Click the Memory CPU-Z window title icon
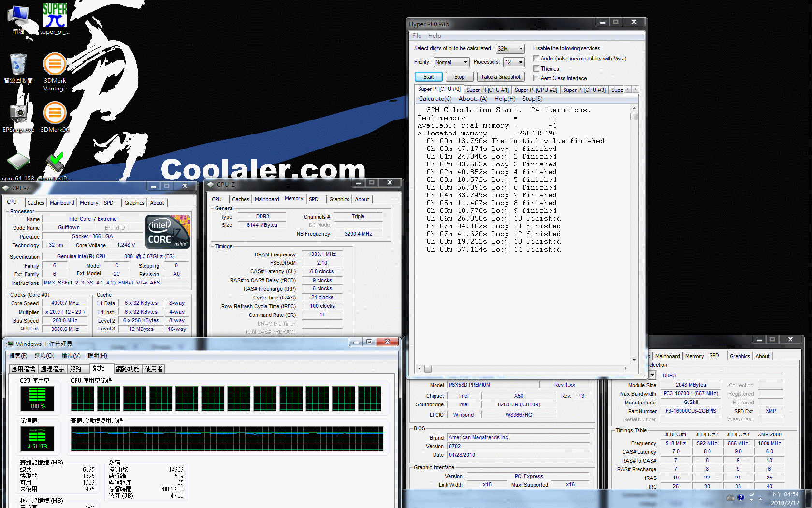Screen dimensions: 812x508 point(211,184)
